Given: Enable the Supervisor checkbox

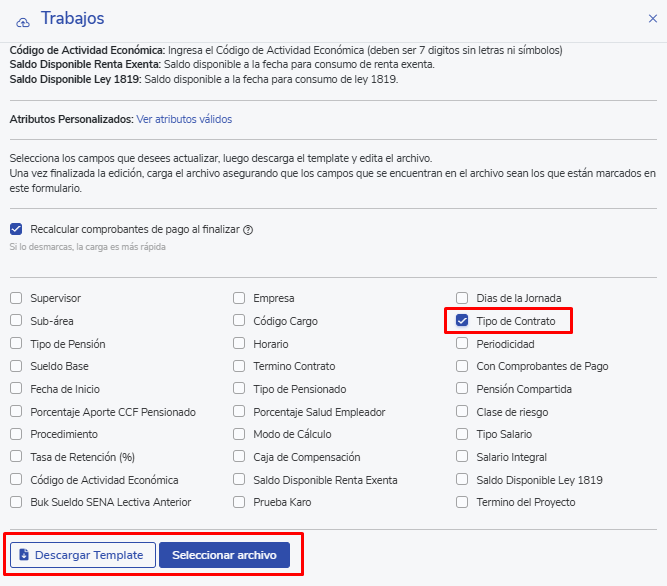Looking at the screenshot, I should click(16, 298).
